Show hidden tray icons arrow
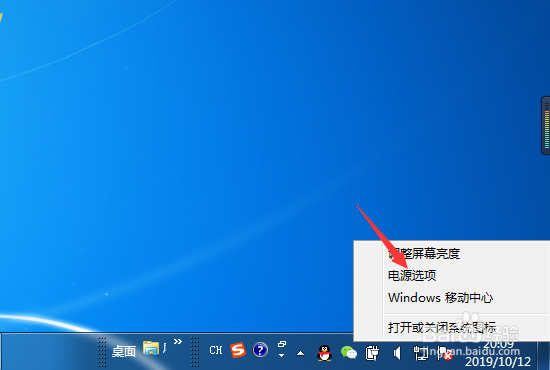 tap(300, 353)
